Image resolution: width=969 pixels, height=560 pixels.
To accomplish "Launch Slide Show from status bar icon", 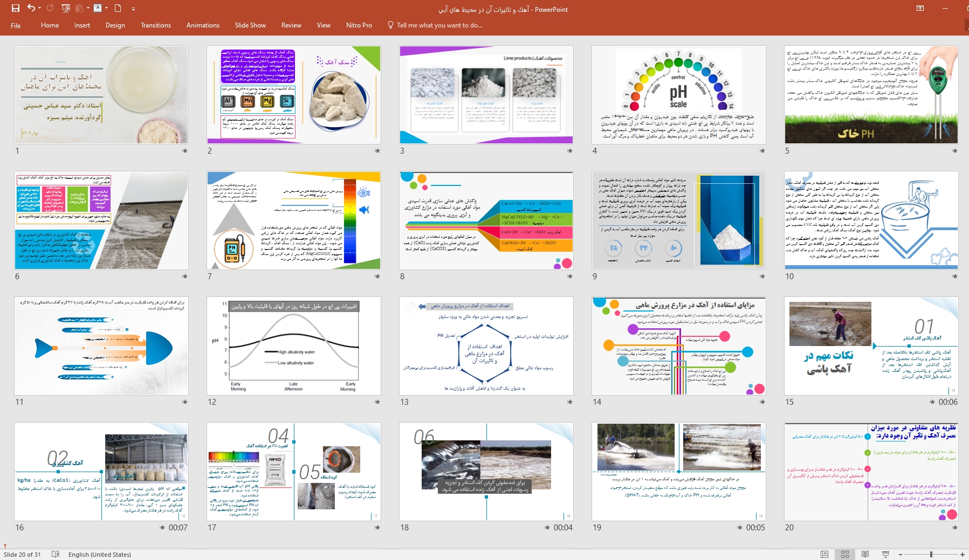I will [x=885, y=554].
